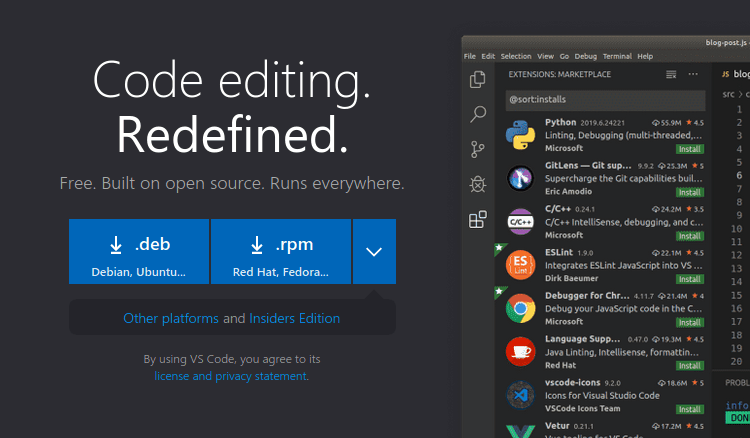Install the GitLens extension
Viewport: 750px width, 438px height.
click(690, 193)
